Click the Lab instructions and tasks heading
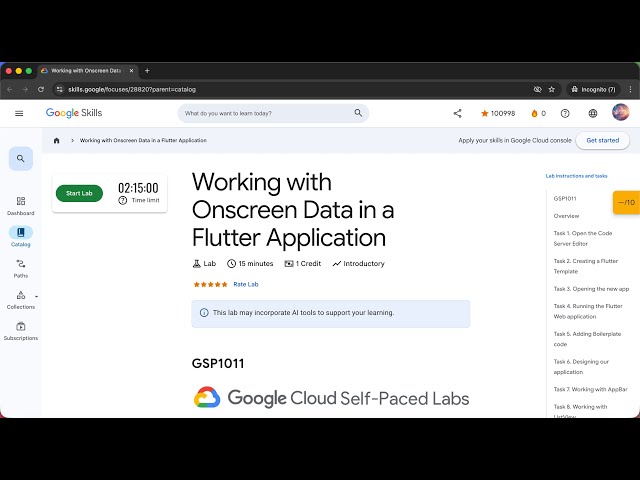 [576, 176]
